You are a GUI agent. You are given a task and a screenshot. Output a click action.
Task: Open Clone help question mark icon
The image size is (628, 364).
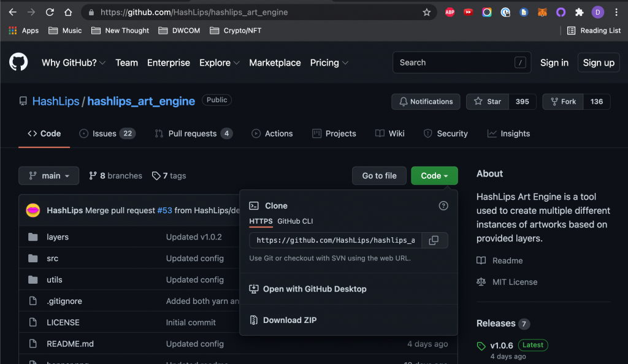[x=443, y=206]
